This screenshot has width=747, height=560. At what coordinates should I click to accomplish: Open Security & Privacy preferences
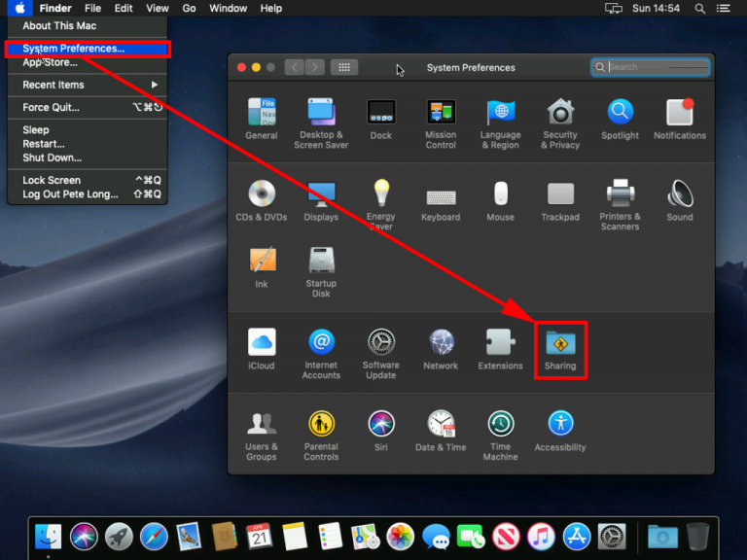[x=560, y=123]
